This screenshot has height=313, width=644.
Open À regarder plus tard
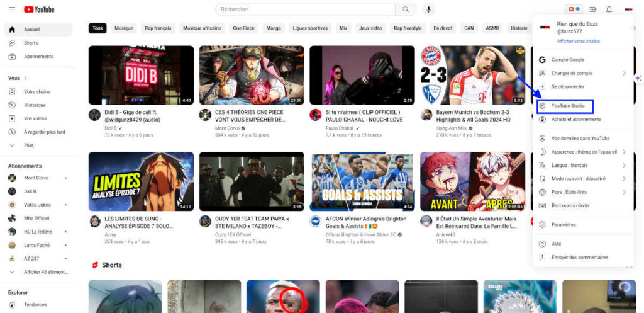pos(38,132)
